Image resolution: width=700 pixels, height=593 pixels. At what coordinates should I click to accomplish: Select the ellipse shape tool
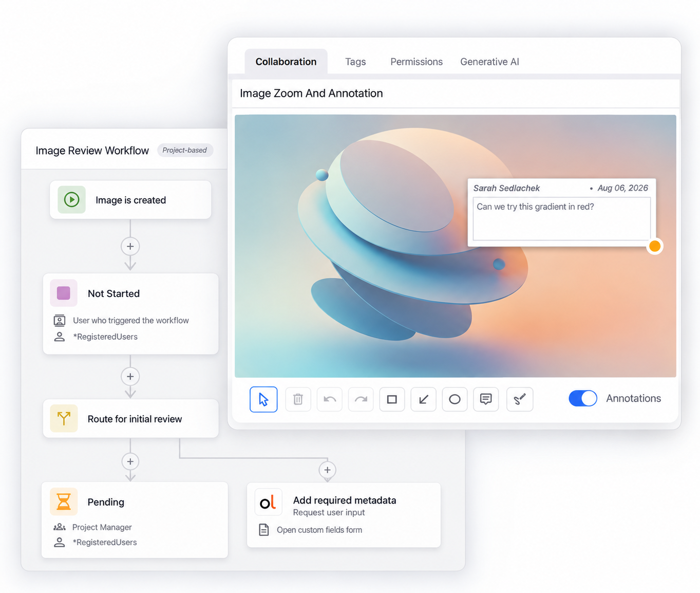click(x=455, y=399)
